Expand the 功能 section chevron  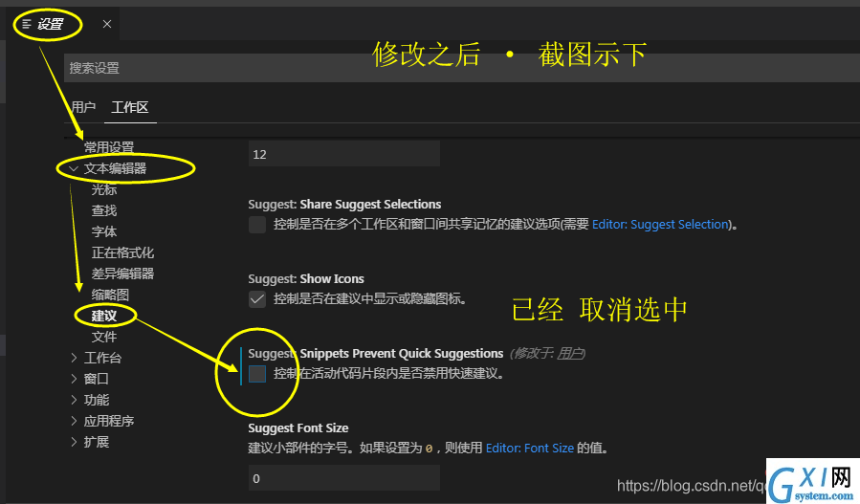coord(74,400)
